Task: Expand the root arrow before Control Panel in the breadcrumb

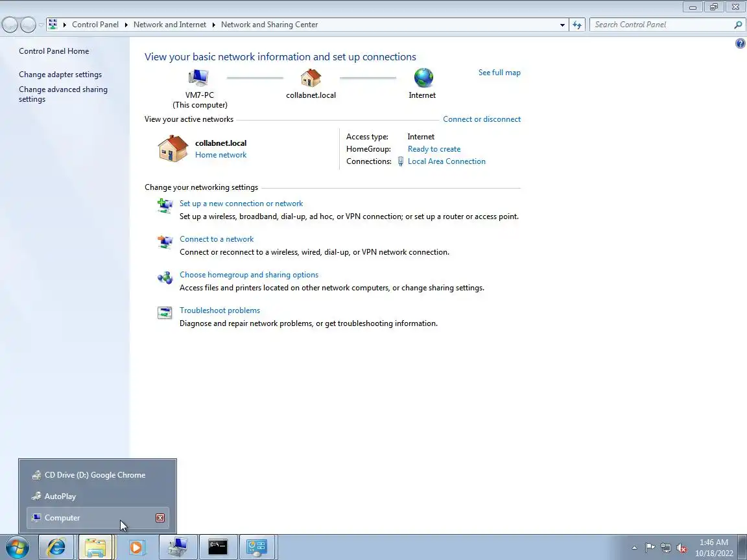Action: [64, 25]
